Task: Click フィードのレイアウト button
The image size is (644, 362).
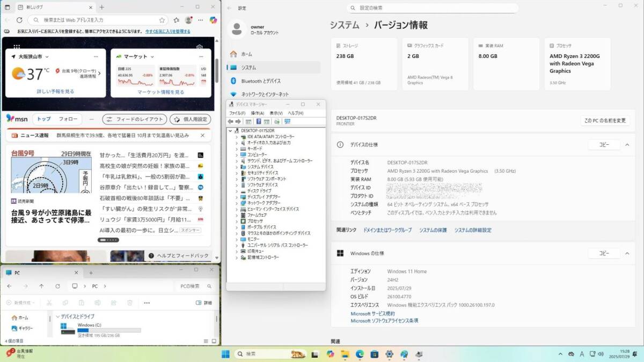Action: [135, 119]
